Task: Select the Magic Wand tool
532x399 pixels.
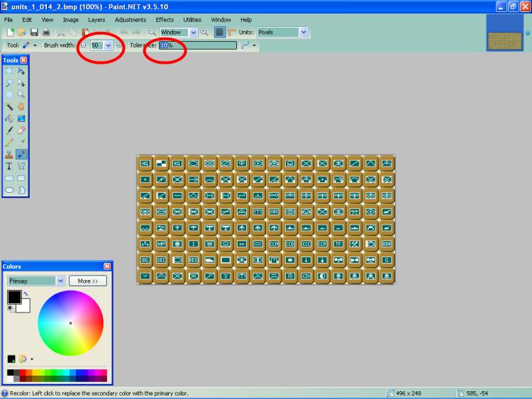Action: (9, 107)
